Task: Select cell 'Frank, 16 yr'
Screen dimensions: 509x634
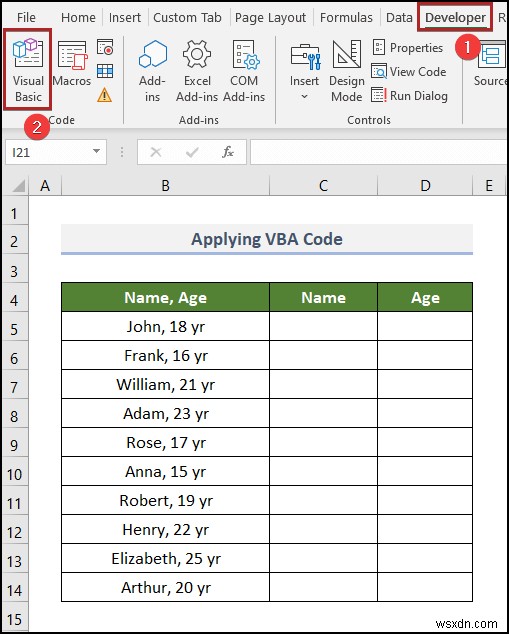Action: [165, 355]
